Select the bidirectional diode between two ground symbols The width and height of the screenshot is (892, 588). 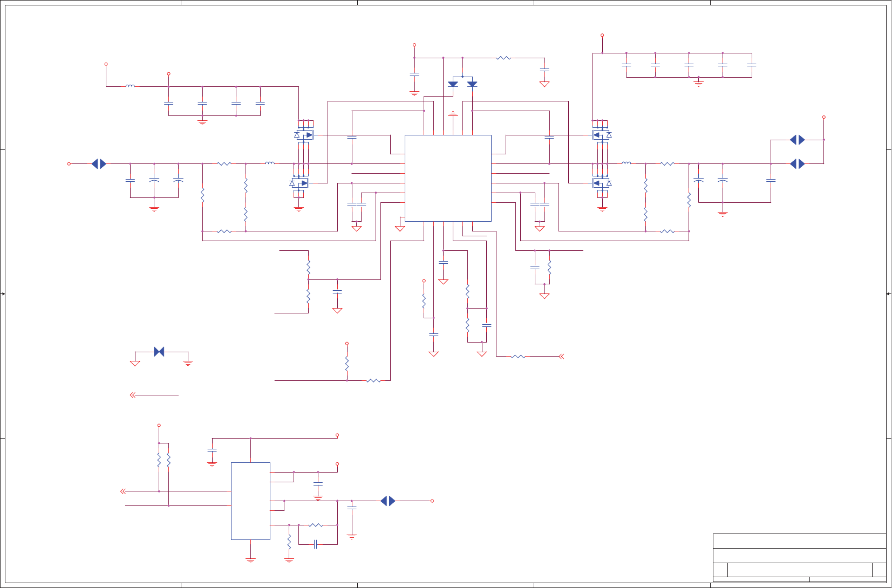click(159, 352)
